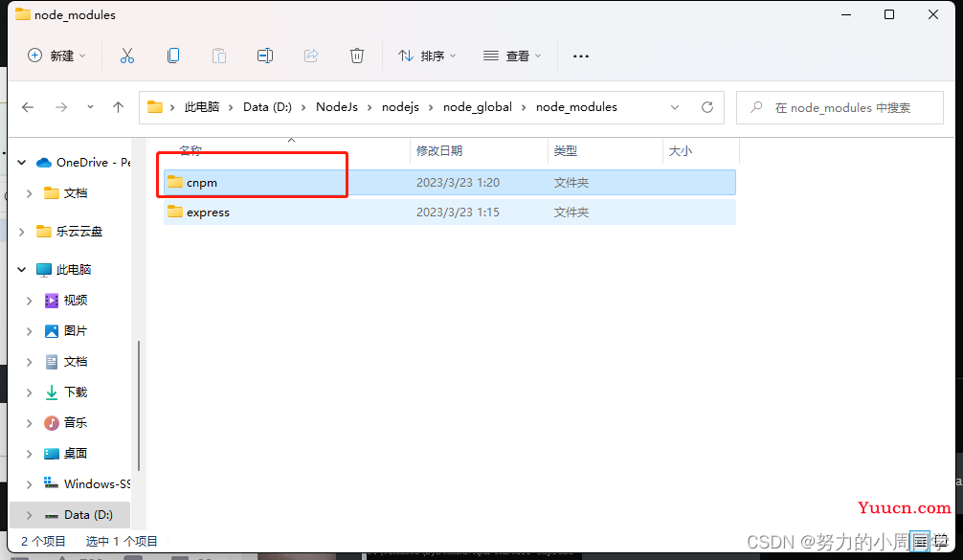Open 下载 in navigation pane

click(66, 392)
